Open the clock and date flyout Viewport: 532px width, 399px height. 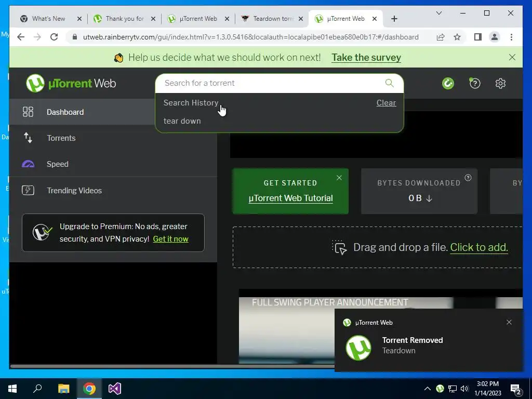(x=487, y=389)
